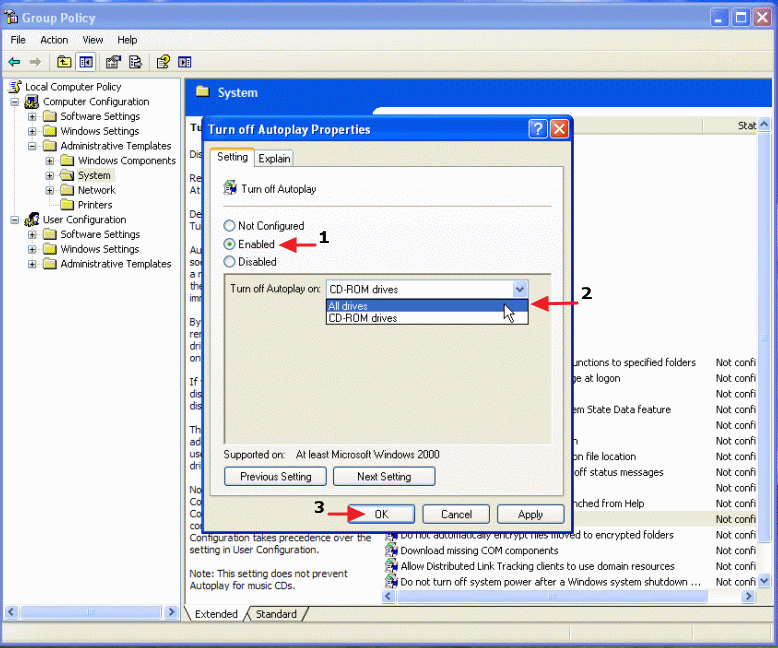
Task: Click the System folder icon in the tree
Action: (x=67, y=175)
